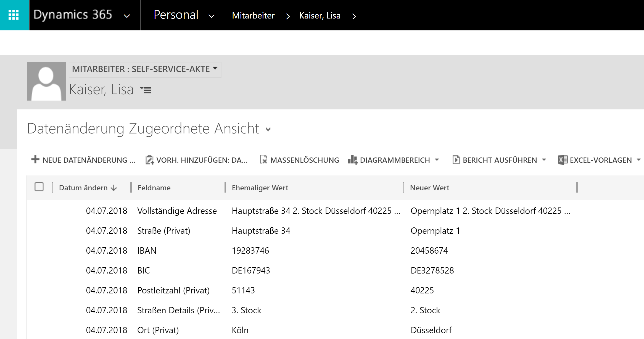This screenshot has width=644, height=339.
Task: Open the Datenänderung Zugeordnete Ansicht view selector
Action: click(x=268, y=129)
